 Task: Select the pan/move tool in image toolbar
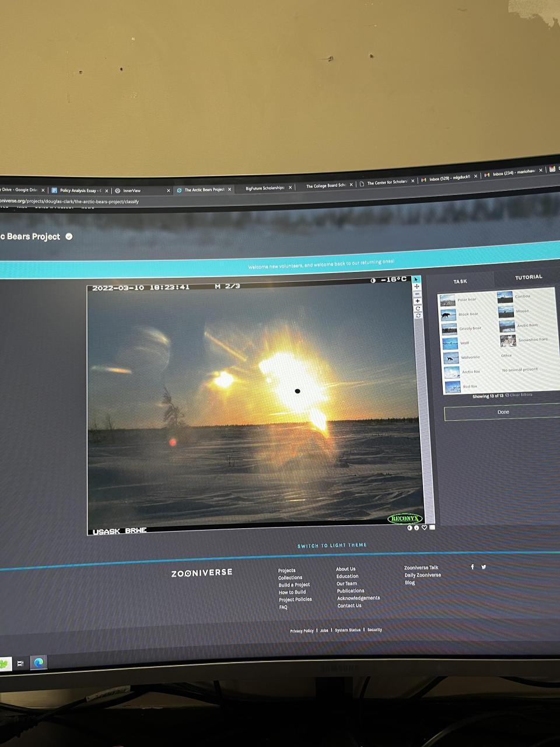pyautogui.click(x=416, y=287)
